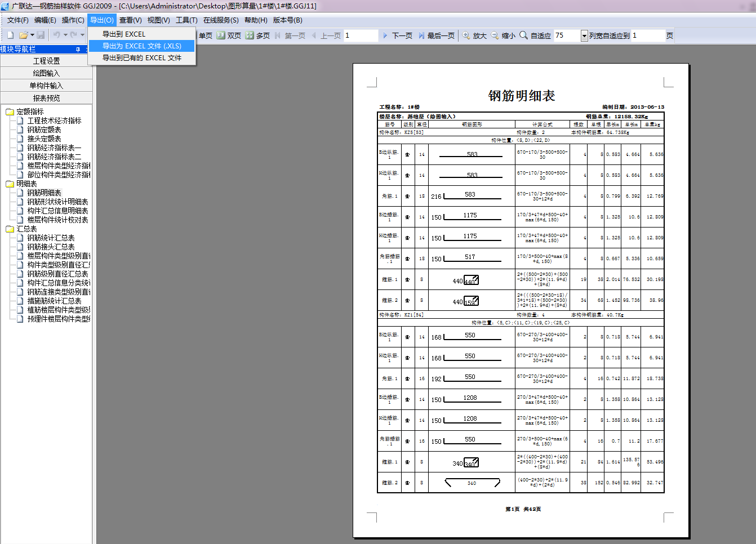
Task: Open the 查看(V) menu
Action: (130, 20)
